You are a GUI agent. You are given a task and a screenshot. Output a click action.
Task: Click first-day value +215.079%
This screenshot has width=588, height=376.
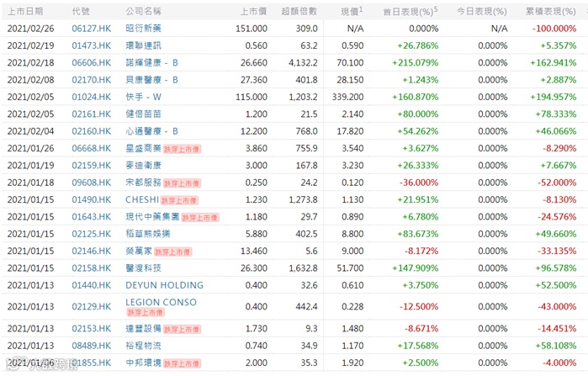point(415,62)
